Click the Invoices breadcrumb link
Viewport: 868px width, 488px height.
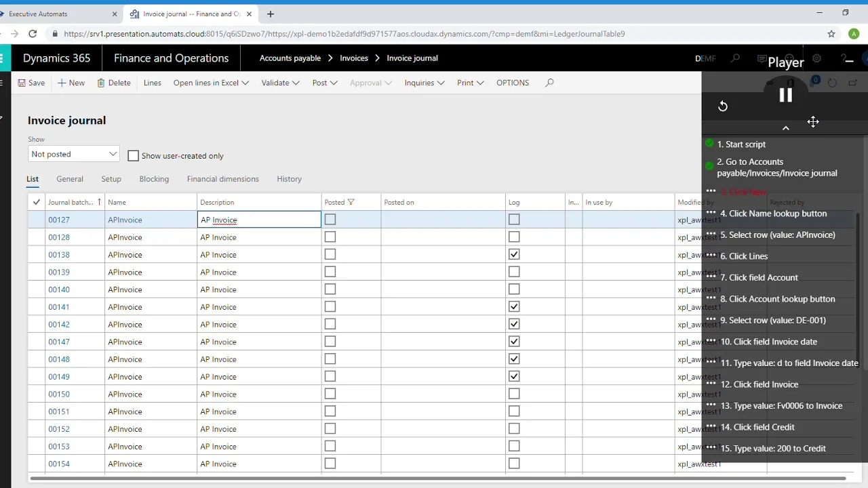click(x=353, y=58)
